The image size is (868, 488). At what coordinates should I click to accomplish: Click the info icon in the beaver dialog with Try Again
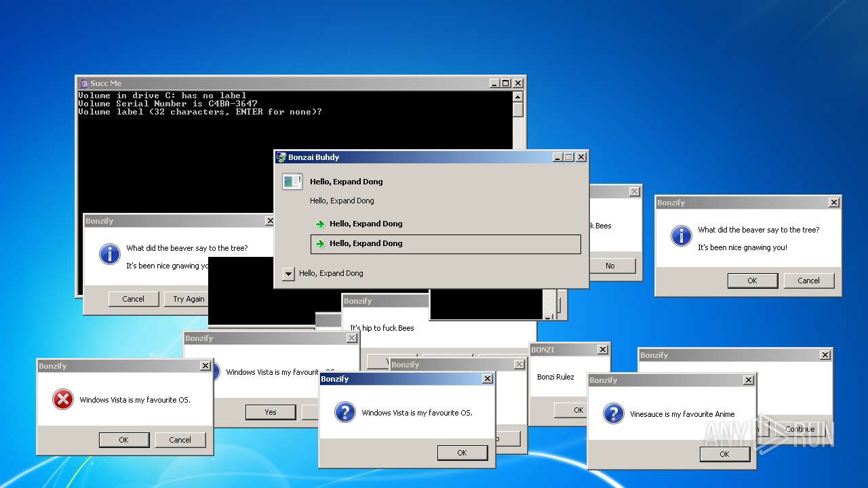tap(109, 254)
